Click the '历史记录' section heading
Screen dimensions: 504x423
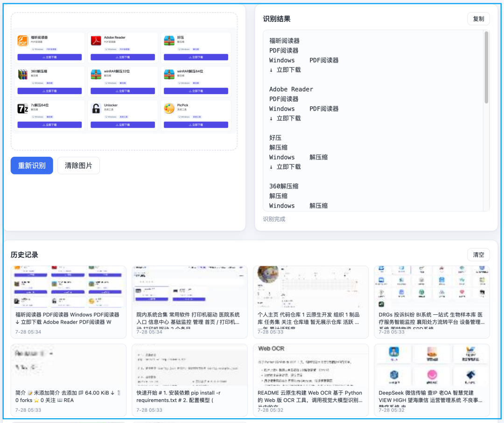[x=24, y=255]
